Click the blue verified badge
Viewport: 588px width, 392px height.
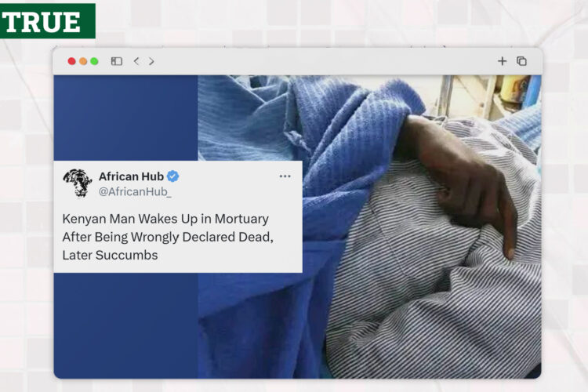[173, 176]
